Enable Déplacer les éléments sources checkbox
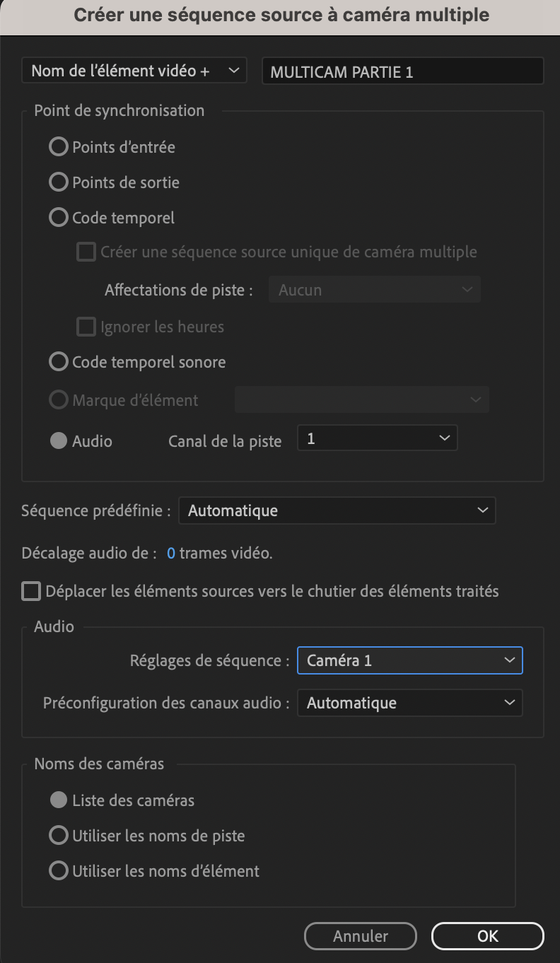 coord(31,591)
